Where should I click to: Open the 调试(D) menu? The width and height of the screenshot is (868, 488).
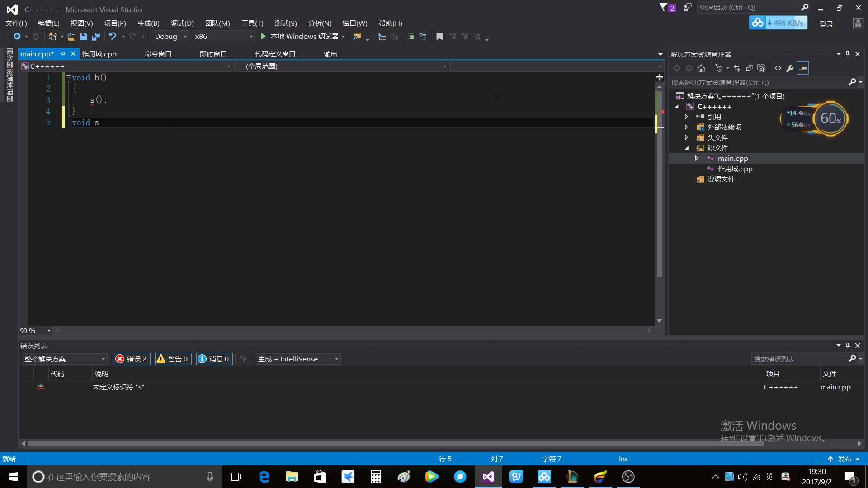coord(182,23)
